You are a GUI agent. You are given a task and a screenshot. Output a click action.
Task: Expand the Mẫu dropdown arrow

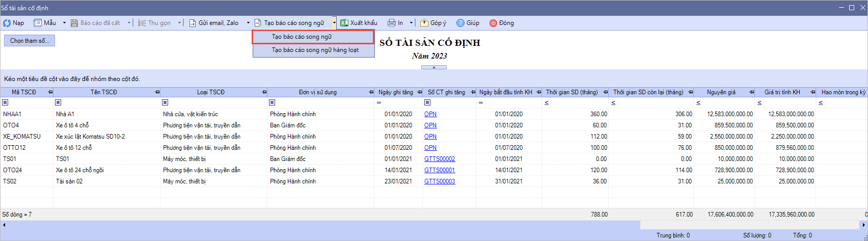pyautogui.click(x=64, y=23)
